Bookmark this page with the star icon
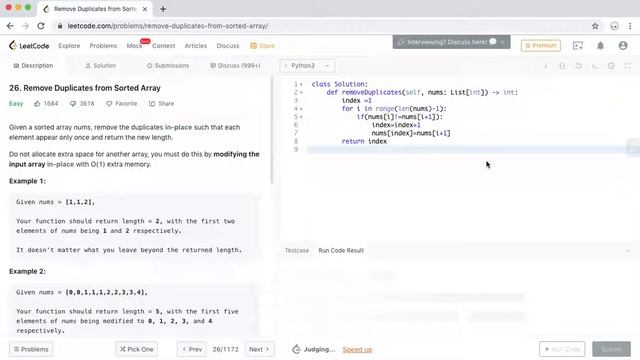The height and width of the screenshot is (360, 640). coord(595,26)
